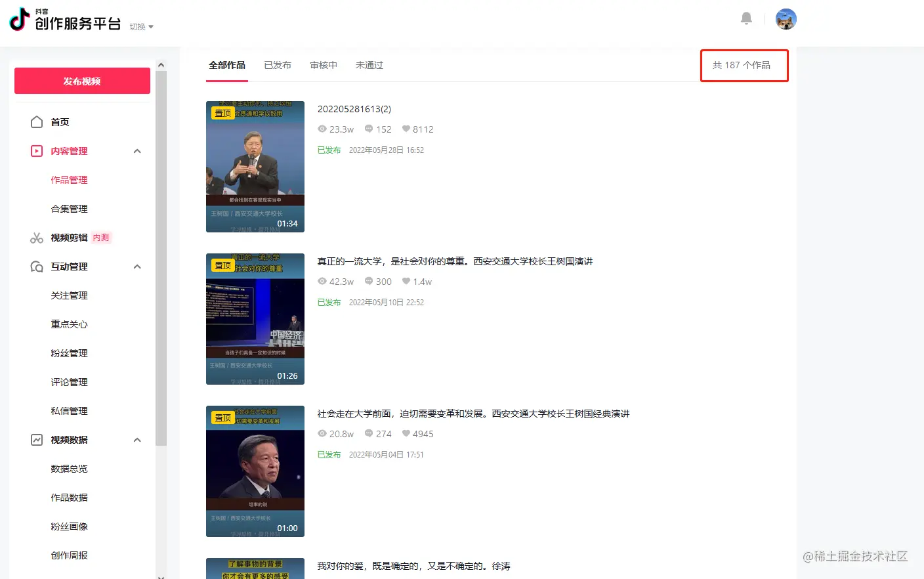
Task: Click views eye icon beside 42.3w
Action: [322, 282]
